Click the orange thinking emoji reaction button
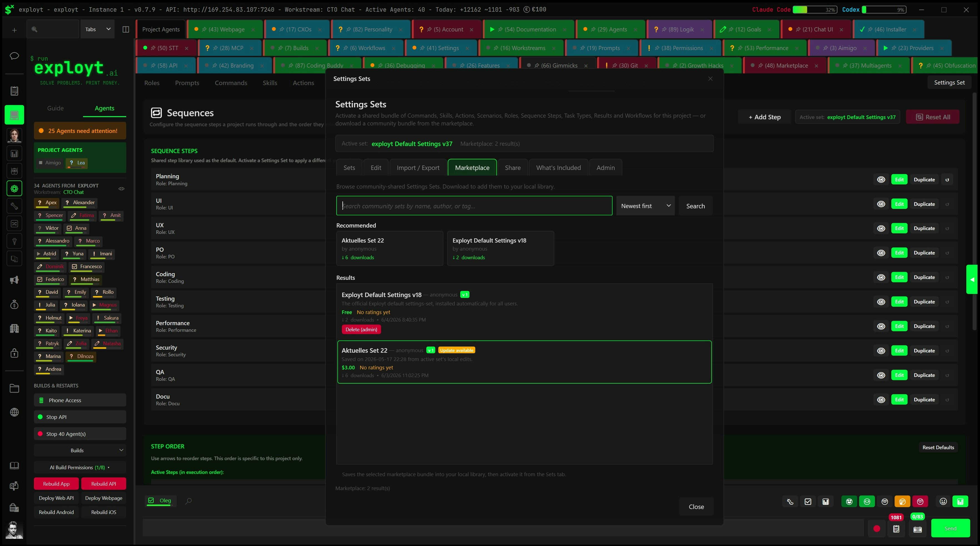Viewport: 980px width, 546px height. [902, 501]
